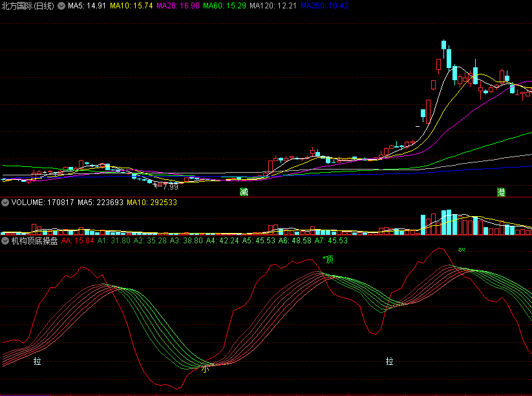The height and width of the screenshot is (396, 532).
Task: Click the A5: 45.53 indicator value
Action: coord(259,241)
